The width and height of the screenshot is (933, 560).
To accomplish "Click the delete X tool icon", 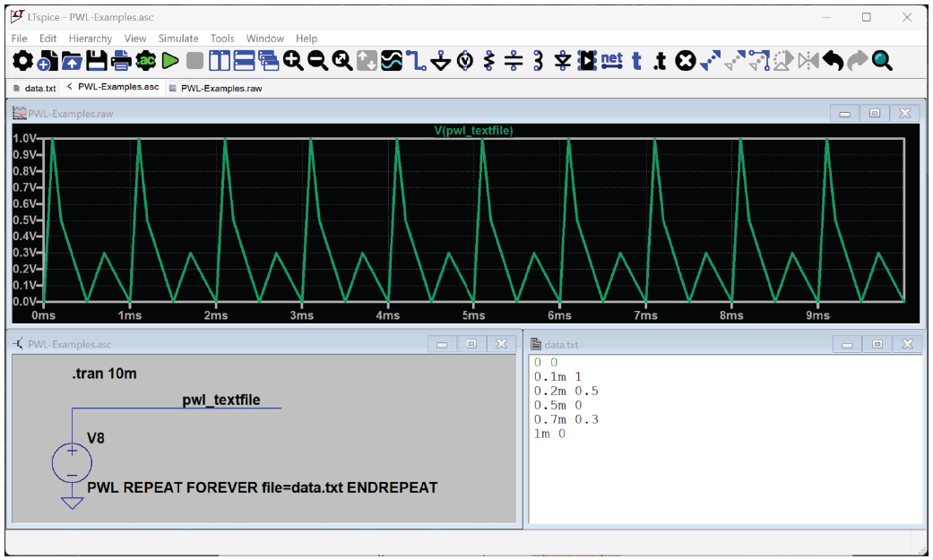I will pos(685,61).
